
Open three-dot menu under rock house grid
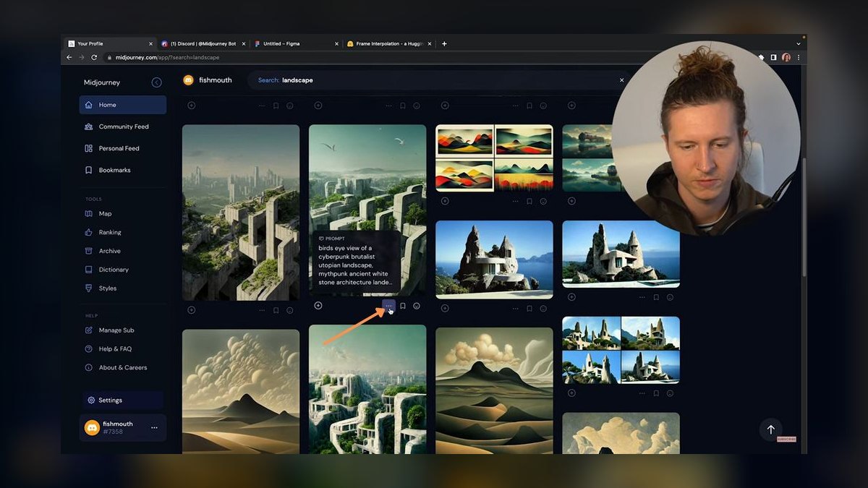(642, 393)
